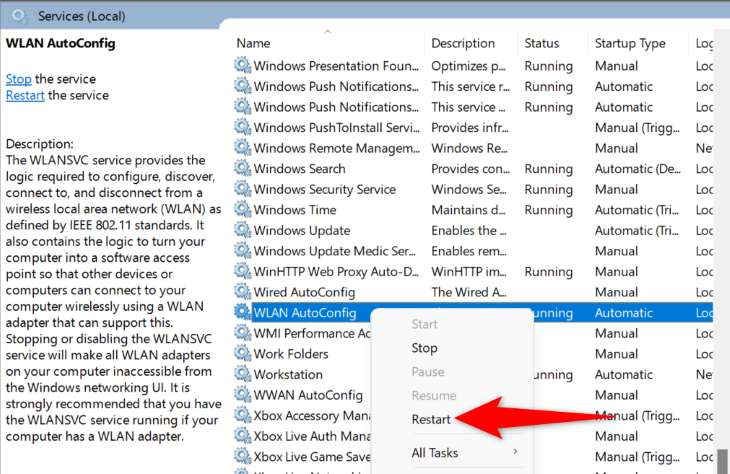
Task: Sort services by the Status column
Action: pos(541,43)
